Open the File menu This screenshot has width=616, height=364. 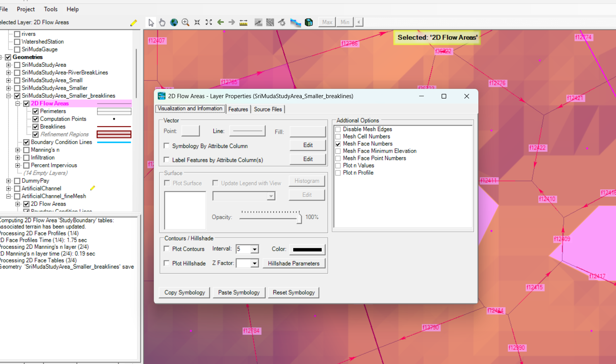click(x=3, y=9)
